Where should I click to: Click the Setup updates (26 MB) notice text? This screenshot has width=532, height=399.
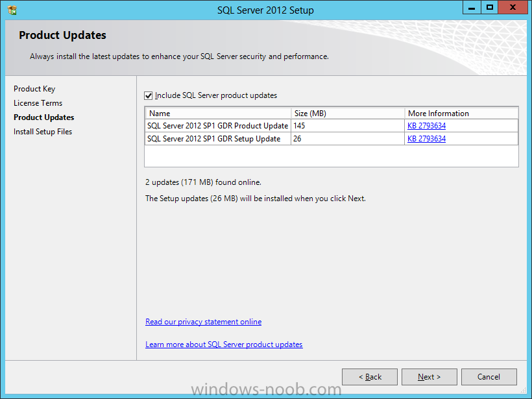click(x=256, y=199)
